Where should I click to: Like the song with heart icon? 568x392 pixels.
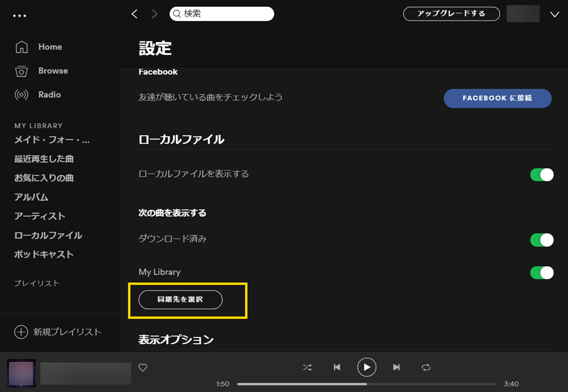tap(143, 368)
